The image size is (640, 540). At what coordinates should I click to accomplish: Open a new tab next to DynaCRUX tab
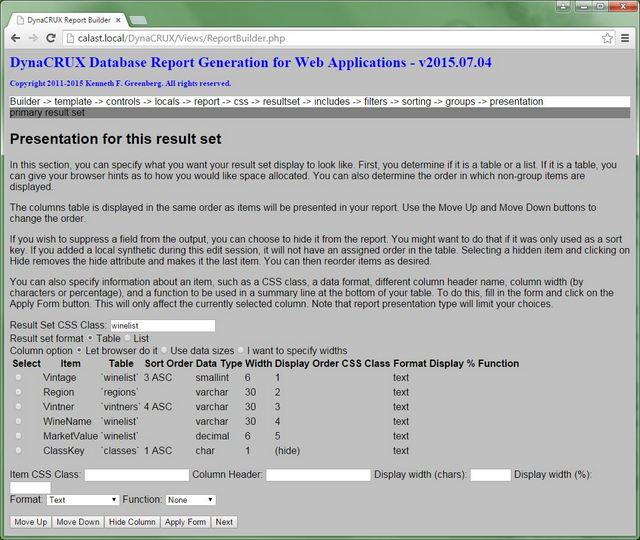pyautogui.click(x=138, y=20)
